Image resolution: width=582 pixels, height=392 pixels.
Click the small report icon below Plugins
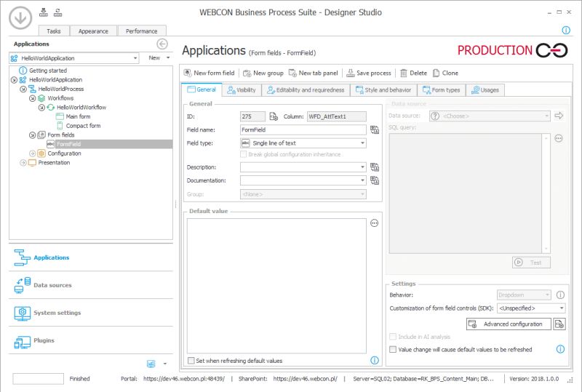coord(151,364)
